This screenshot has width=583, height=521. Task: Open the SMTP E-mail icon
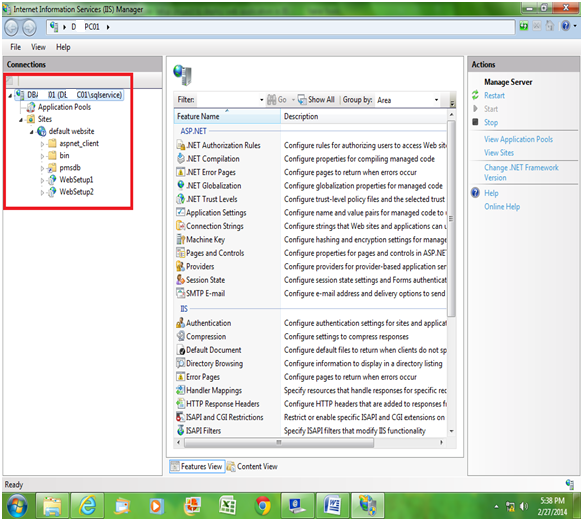(181, 293)
